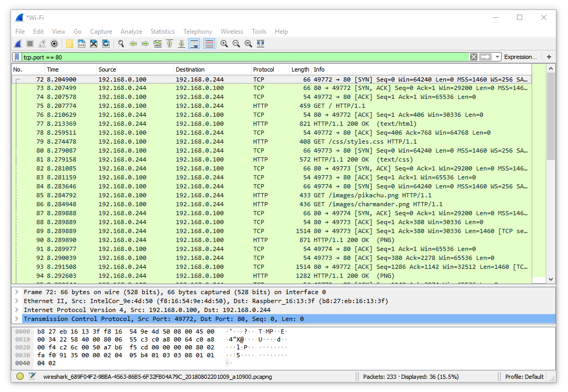Expand the Internet Protocol Version 4 details

[x=17, y=310]
